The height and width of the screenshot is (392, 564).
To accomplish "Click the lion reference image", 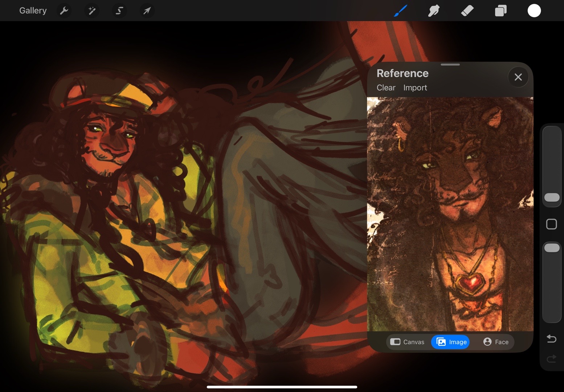I will 450,214.
